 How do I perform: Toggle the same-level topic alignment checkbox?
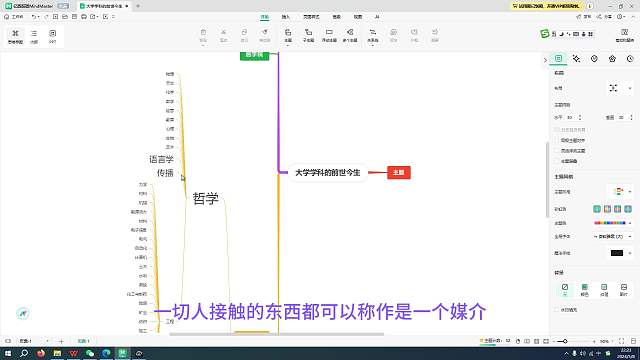(x=557, y=140)
